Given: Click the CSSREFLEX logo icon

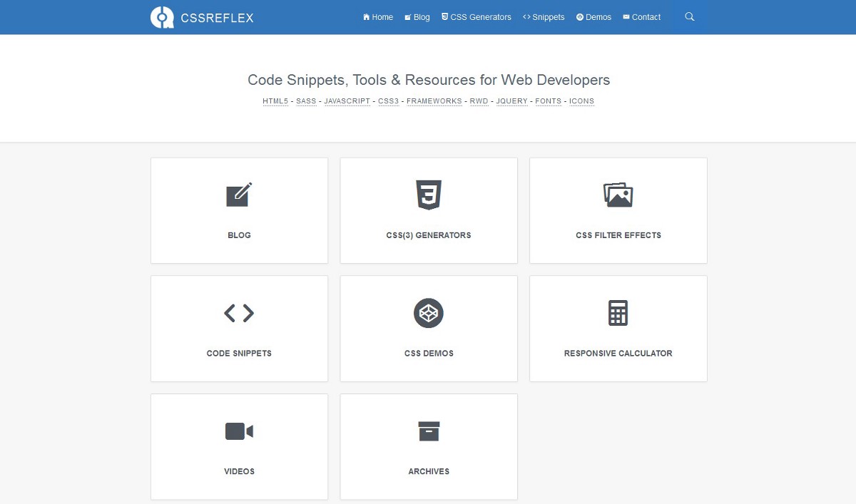Looking at the screenshot, I should point(162,17).
